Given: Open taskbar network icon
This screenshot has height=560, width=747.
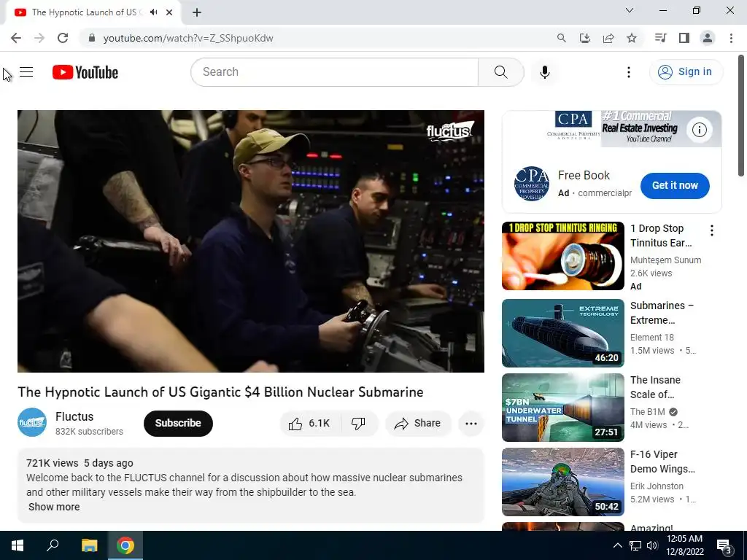Looking at the screenshot, I should (x=635, y=545).
